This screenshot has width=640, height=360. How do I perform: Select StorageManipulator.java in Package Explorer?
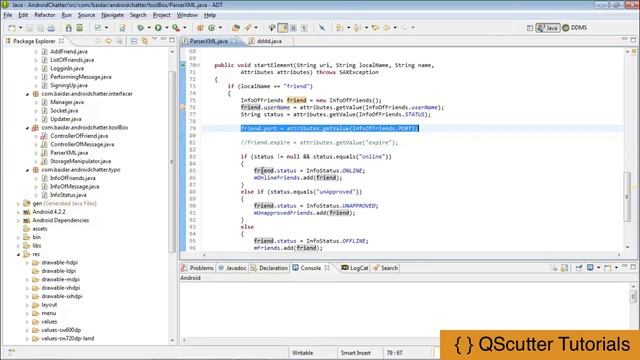pos(80,161)
